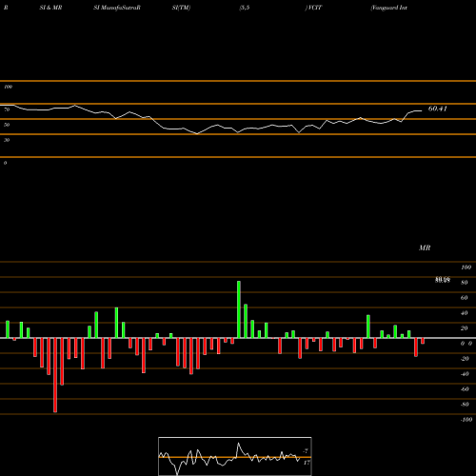Click the ') VCIT' ticker label
This screenshot has width=476, height=476.
(313, 8)
